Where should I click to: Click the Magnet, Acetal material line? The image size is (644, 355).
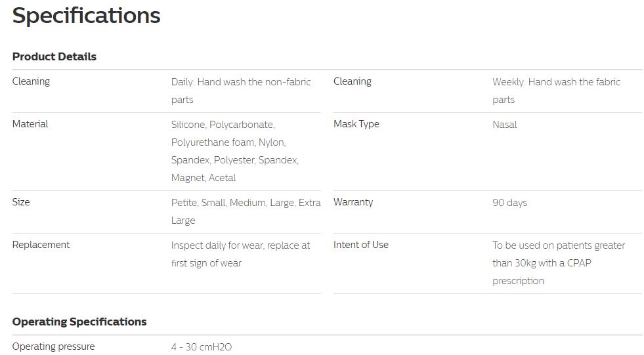[204, 178]
